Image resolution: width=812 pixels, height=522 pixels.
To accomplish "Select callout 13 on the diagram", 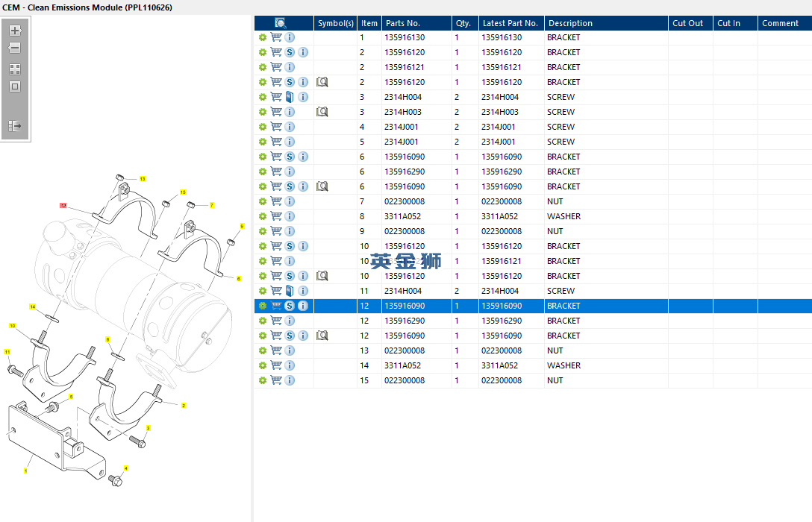I will coord(143,178).
